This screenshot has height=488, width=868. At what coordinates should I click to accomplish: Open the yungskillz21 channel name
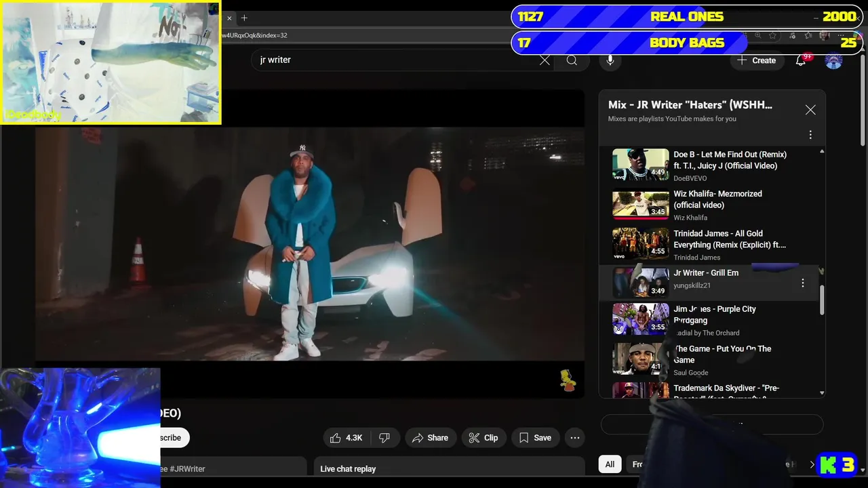pos(692,285)
